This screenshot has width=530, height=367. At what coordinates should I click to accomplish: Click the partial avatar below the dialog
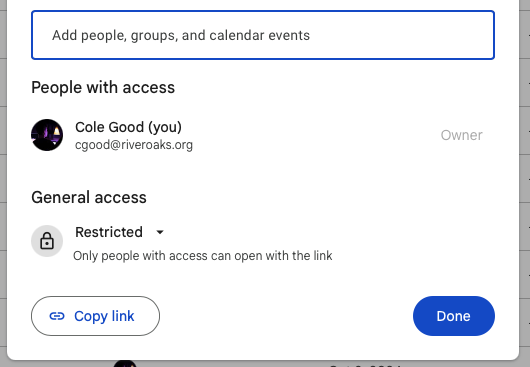click(x=125, y=364)
